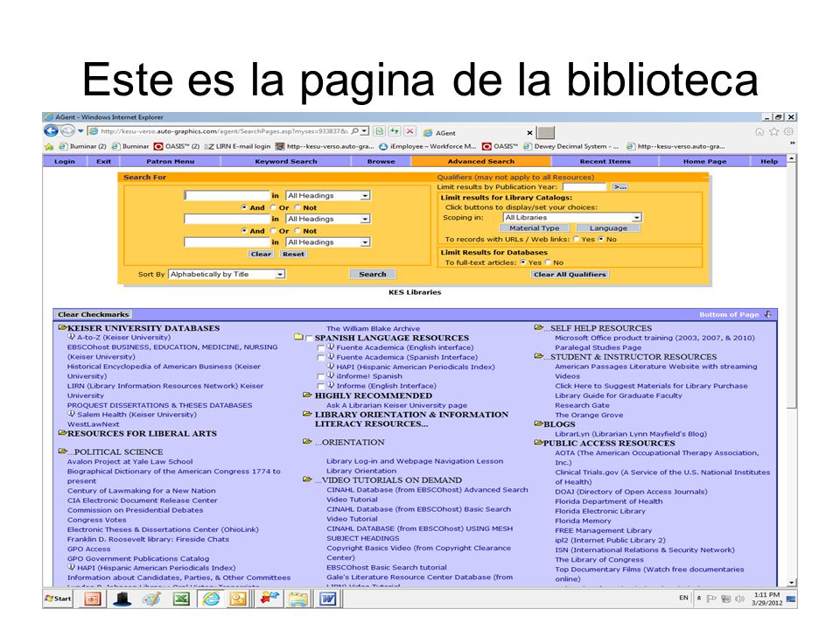Click the Publication Year input field
Viewport: 840px width, 630px height.
[x=584, y=187]
